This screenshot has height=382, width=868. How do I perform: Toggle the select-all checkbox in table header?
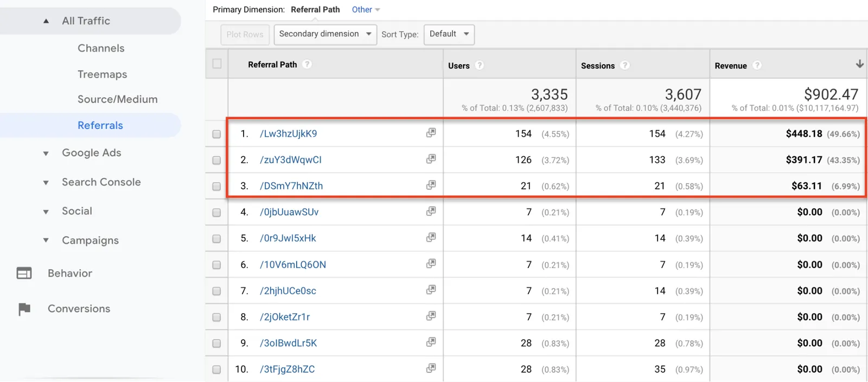click(x=217, y=63)
